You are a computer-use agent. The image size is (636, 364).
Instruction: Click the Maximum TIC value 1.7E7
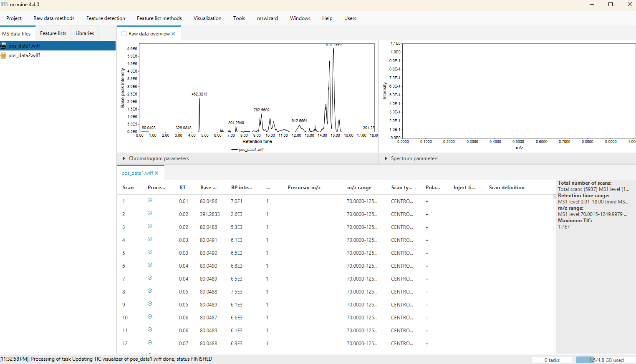564,227
